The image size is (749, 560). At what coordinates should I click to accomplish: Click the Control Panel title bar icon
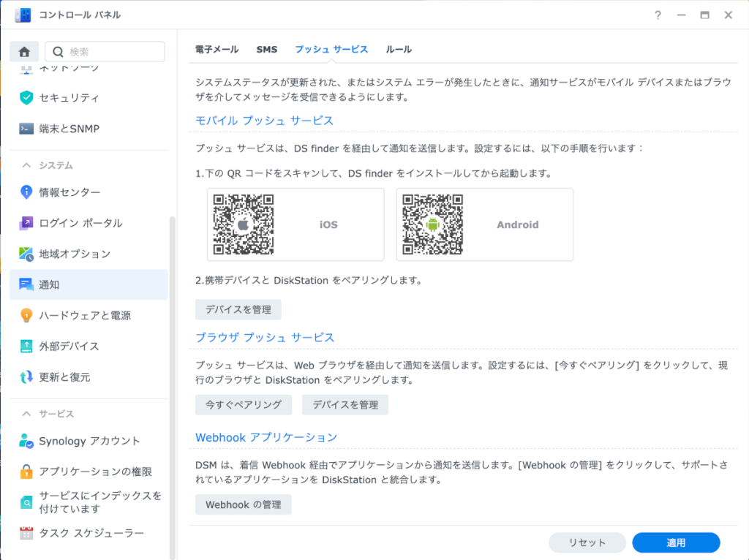[23, 15]
